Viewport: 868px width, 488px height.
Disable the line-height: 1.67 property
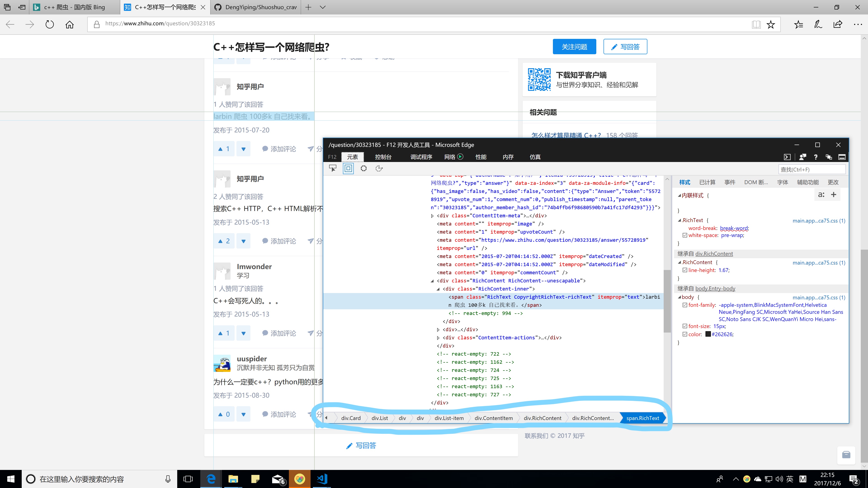coord(685,270)
